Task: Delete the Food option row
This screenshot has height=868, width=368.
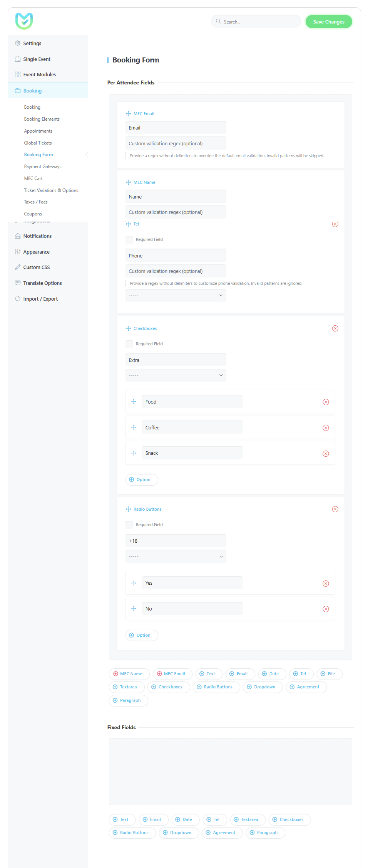Action: coord(326,402)
